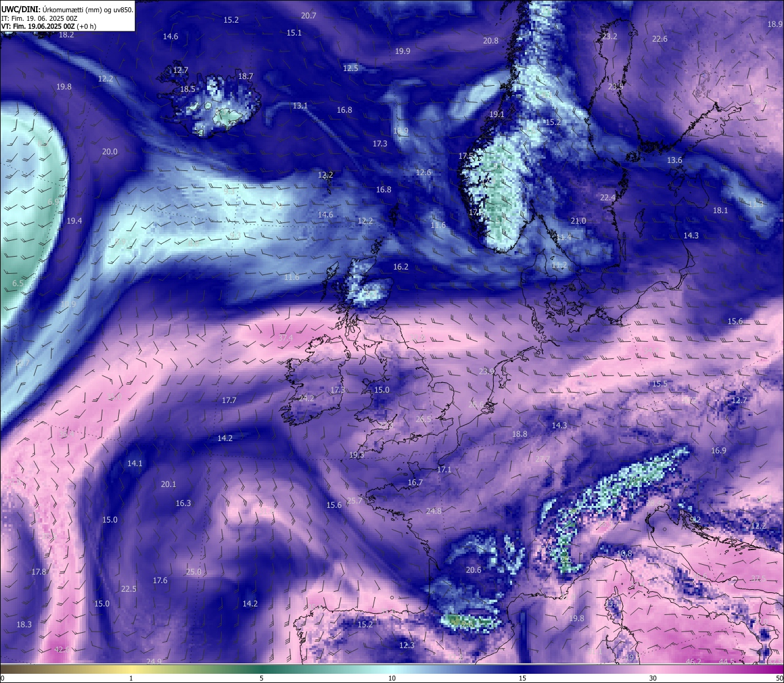
Task: Click the 21.0 value over southern Sweden
Action: click(x=578, y=221)
